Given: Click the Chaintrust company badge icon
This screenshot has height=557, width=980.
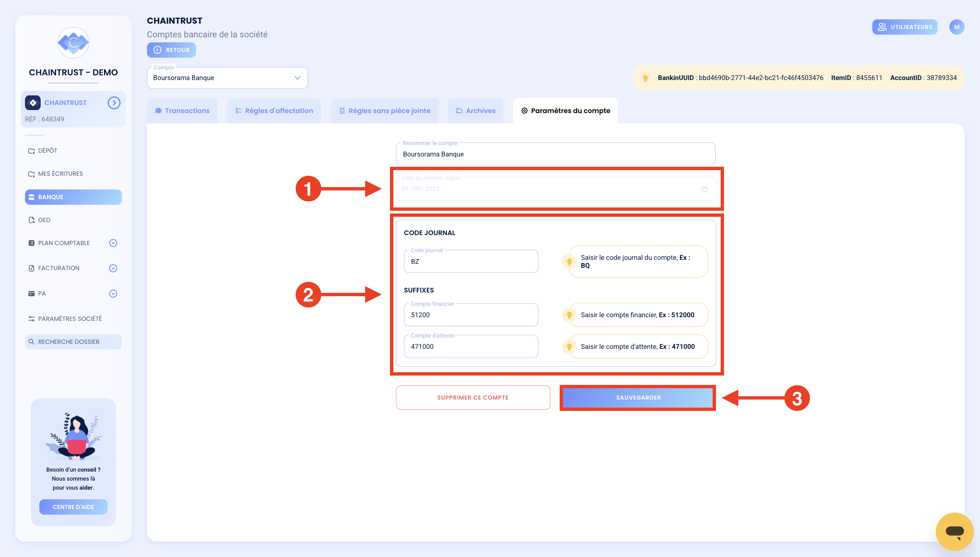Looking at the screenshot, I should (33, 102).
